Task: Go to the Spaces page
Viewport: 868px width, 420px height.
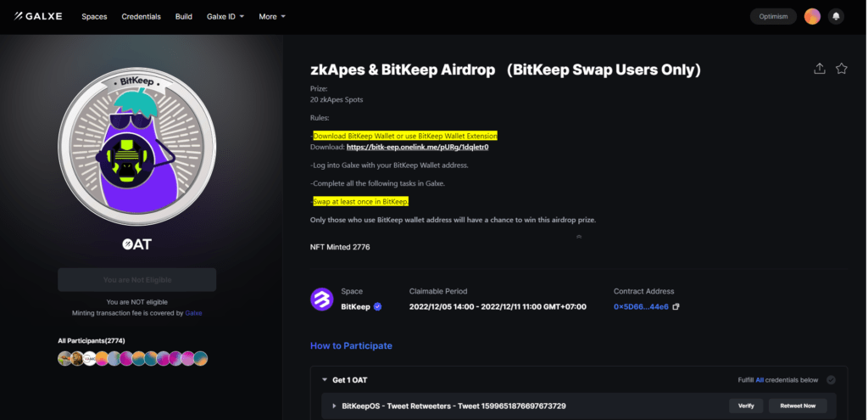Action: 94,16
